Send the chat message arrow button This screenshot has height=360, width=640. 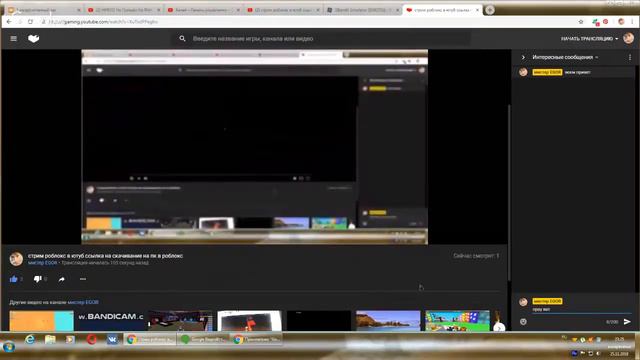[x=627, y=322]
